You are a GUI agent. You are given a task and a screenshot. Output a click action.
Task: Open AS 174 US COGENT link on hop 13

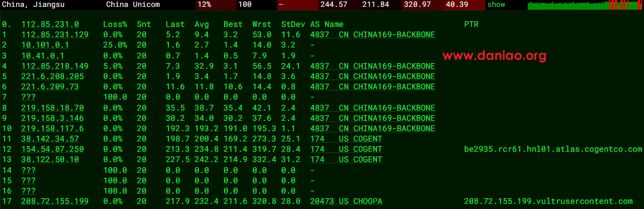(346, 159)
